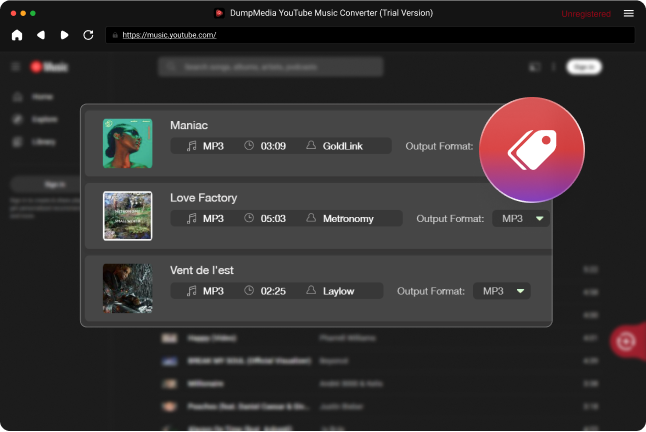Click the music note icon in Vent de l'est row
The image size is (646, 432).
click(192, 291)
